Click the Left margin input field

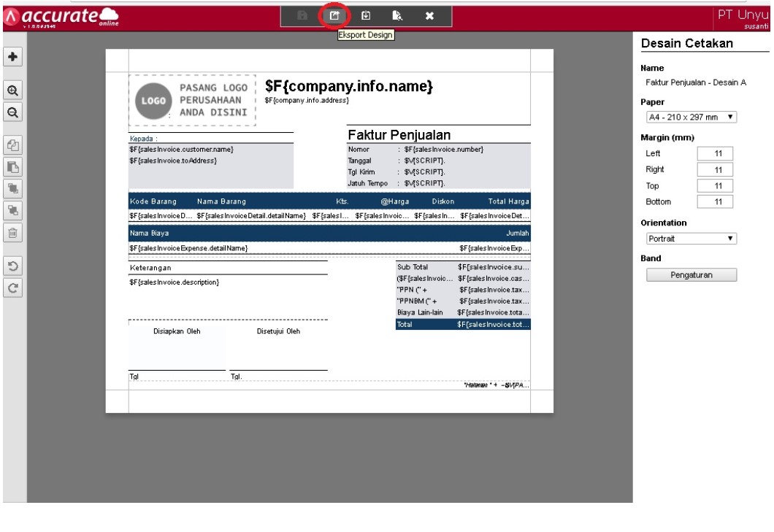click(714, 154)
